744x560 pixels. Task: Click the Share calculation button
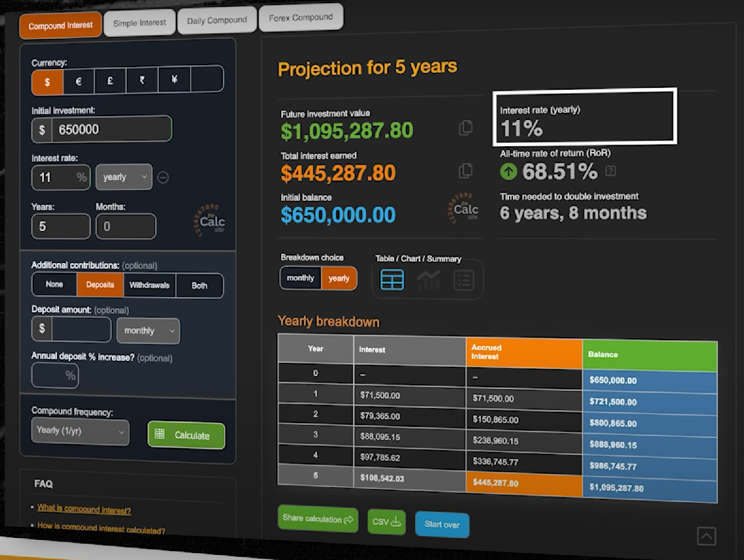tap(318, 519)
